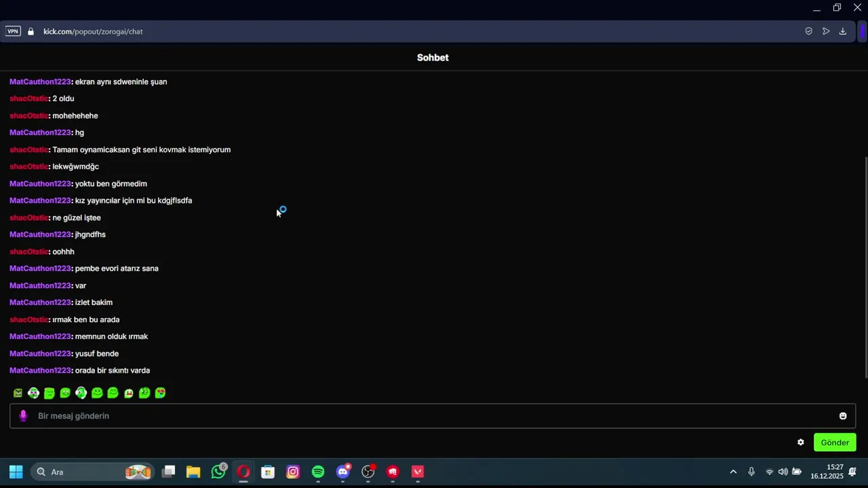Click the kick.com URL in address bar

pos(93,31)
